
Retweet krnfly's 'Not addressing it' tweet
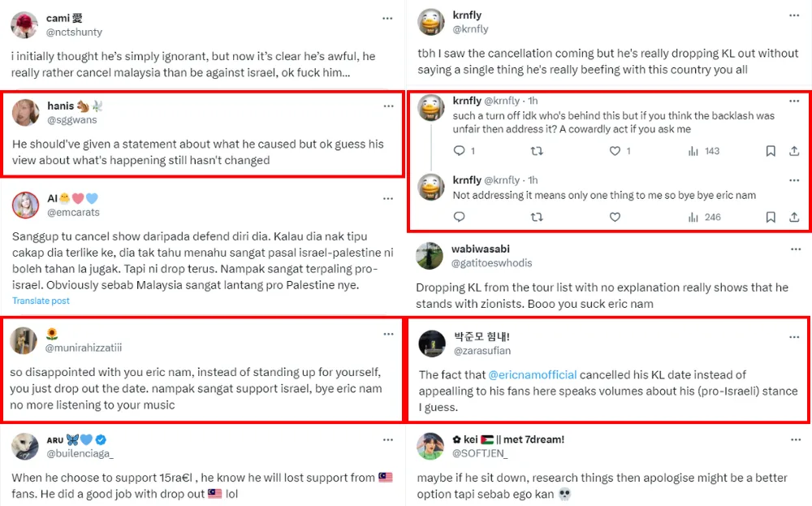(537, 217)
